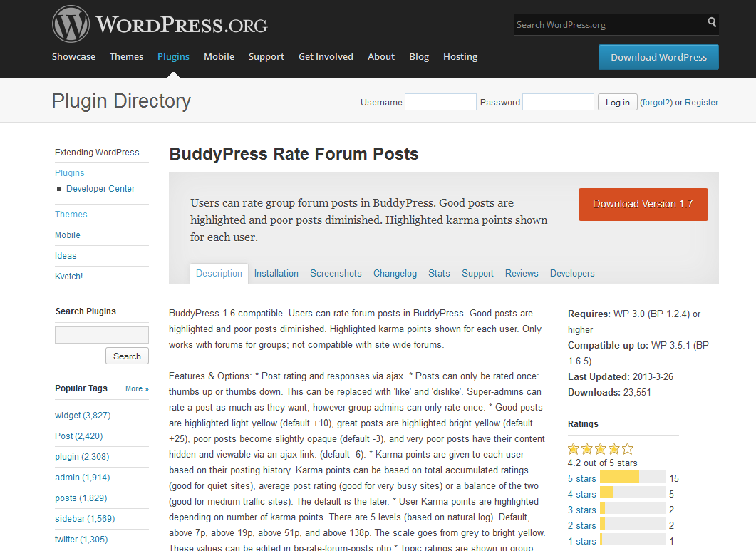Viewport: 756px width, 551px height.
Task: Focus the Search Plugins input field
Action: click(x=102, y=335)
